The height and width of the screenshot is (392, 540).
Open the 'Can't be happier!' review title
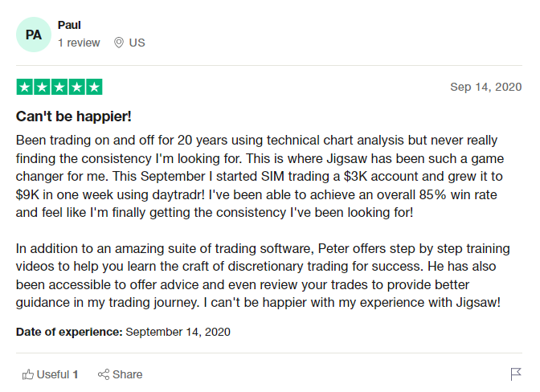coord(74,116)
